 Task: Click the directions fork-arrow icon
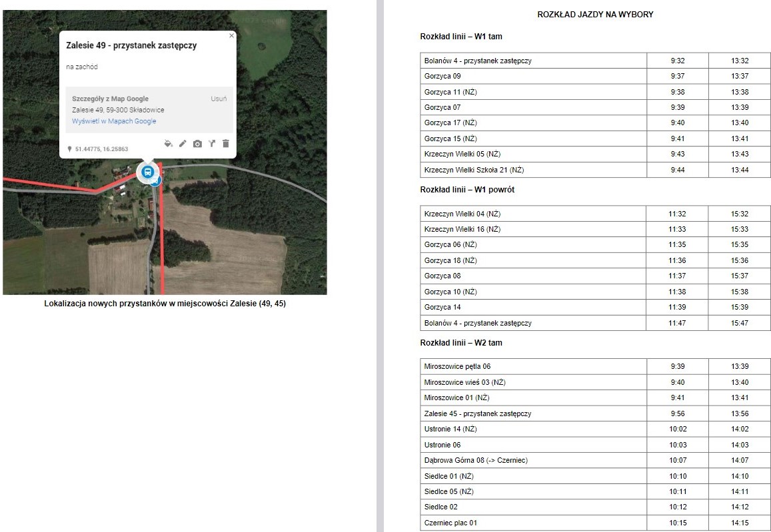pos(212,143)
